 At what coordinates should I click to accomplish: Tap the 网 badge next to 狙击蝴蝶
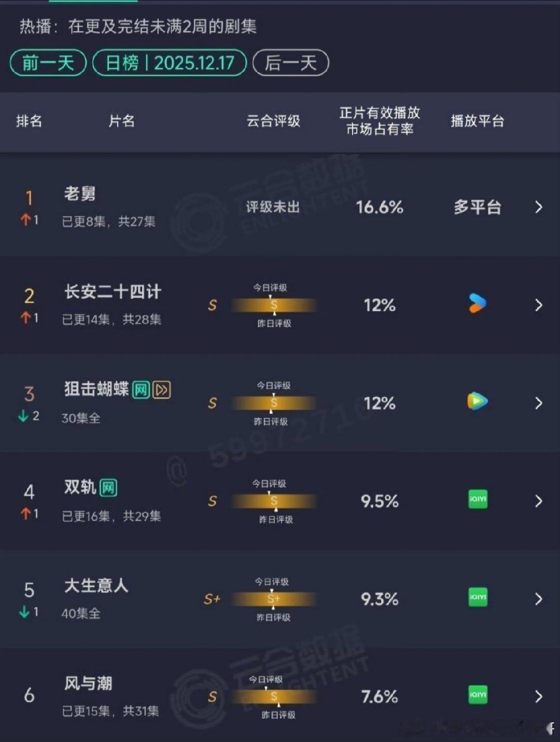point(141,389)
